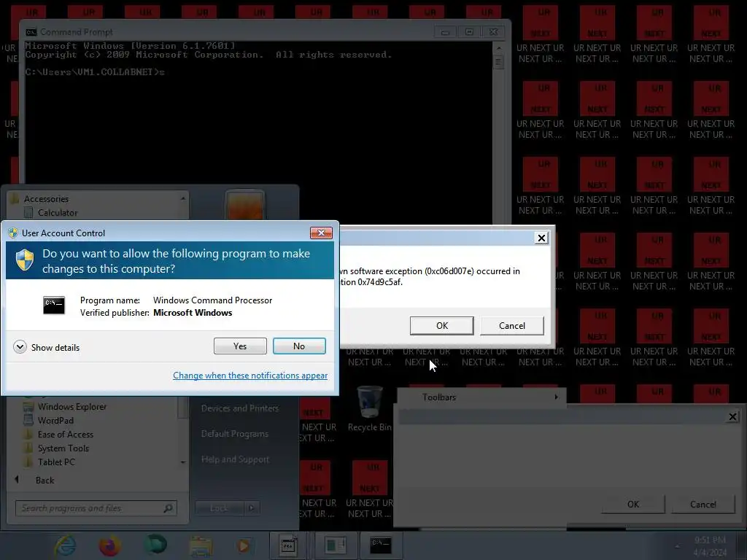Open the power options arrow next to Lock
Screen dimensions: 747x560
pyautogui.click(x=252, y=508)
